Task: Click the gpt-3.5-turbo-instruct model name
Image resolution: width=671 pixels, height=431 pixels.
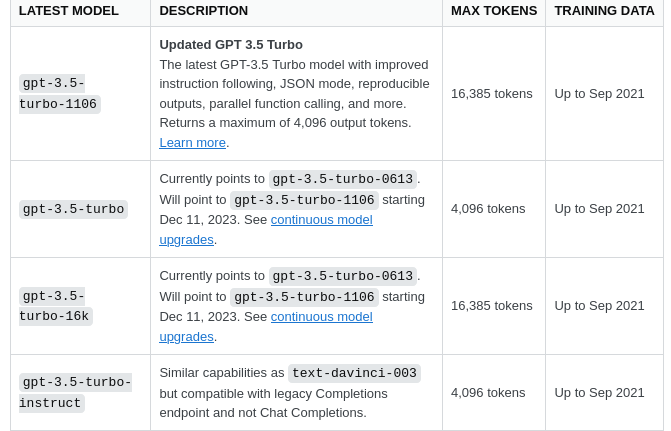Action: point(75,392)
